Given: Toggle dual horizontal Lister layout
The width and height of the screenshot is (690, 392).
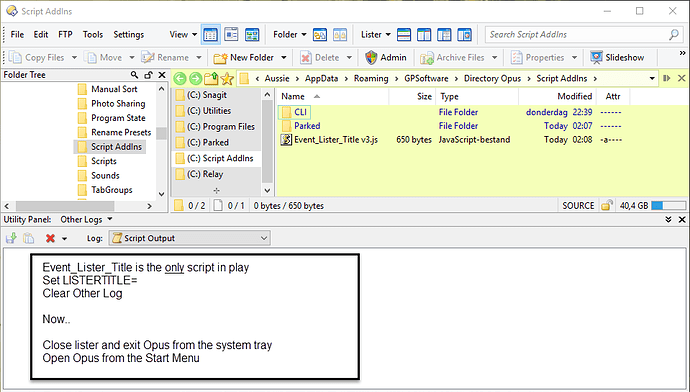Looking at the screenshot, I should pyautogui.click(x=404, y=34).
